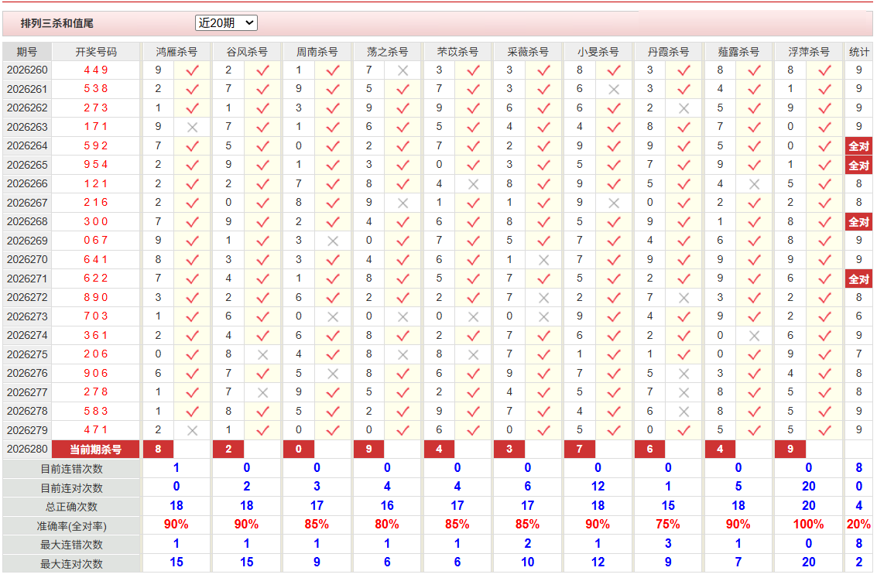Screen dimensions: 877x588
Task: Click statistics value 6 for row 2026273
Action: 858,317
